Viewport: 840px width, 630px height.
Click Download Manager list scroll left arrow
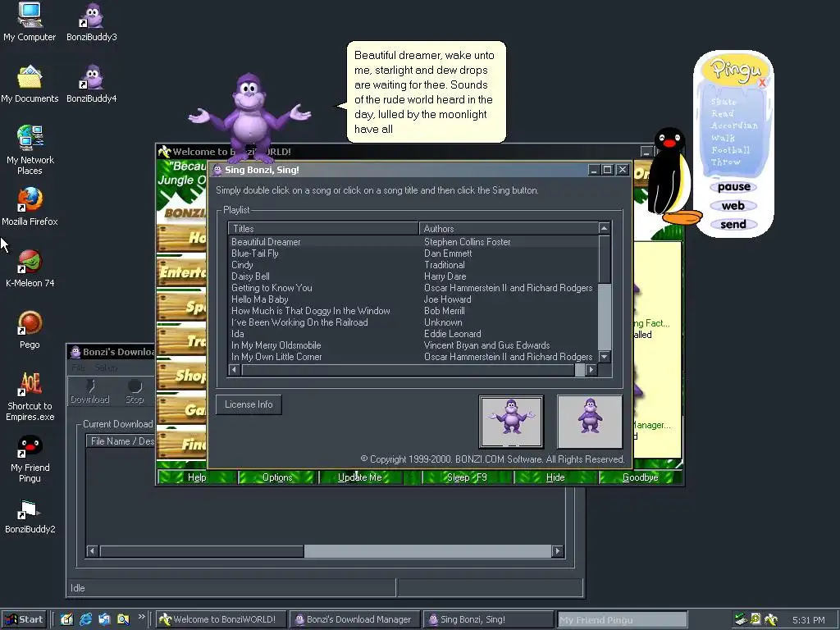(x=92, y=551)
